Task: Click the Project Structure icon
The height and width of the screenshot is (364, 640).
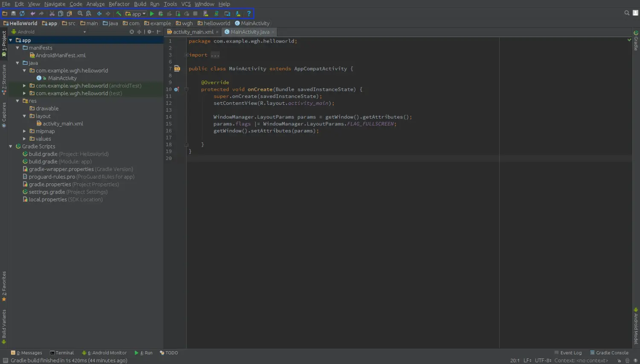Action: (227, 14)
